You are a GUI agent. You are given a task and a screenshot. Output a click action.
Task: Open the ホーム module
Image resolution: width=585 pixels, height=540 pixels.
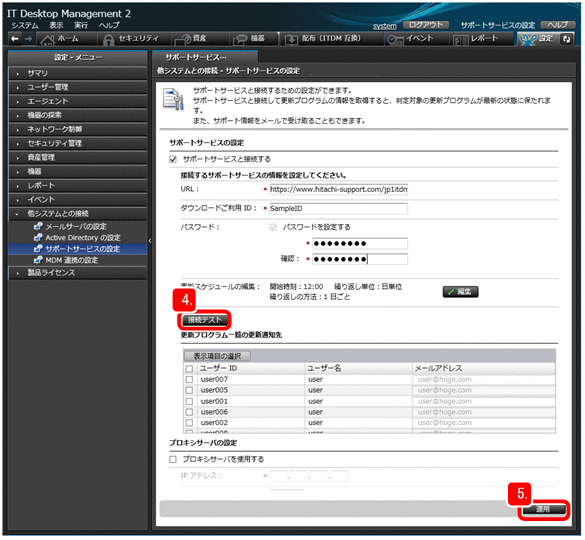pyautogui.click(x=66, y=38)
